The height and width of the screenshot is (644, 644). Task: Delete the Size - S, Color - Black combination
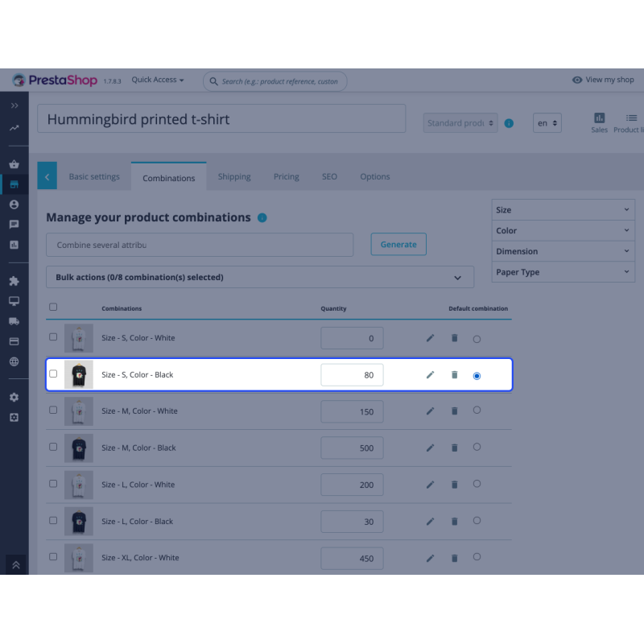[454, 374]
